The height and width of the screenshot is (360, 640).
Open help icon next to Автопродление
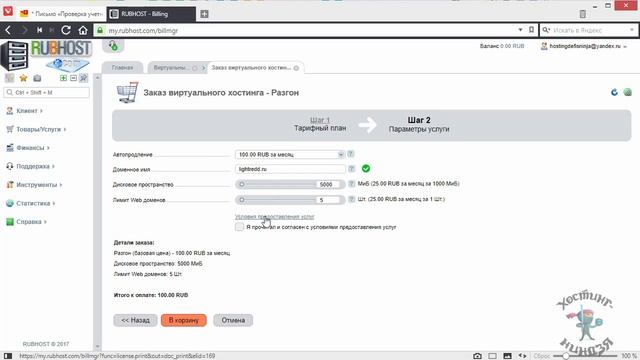pos(351,154)
